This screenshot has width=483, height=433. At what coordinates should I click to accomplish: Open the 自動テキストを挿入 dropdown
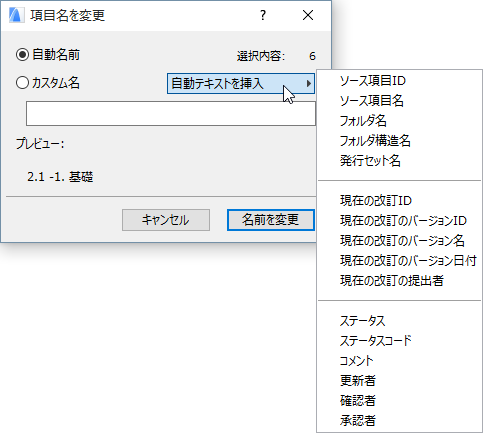coord(241,83)
